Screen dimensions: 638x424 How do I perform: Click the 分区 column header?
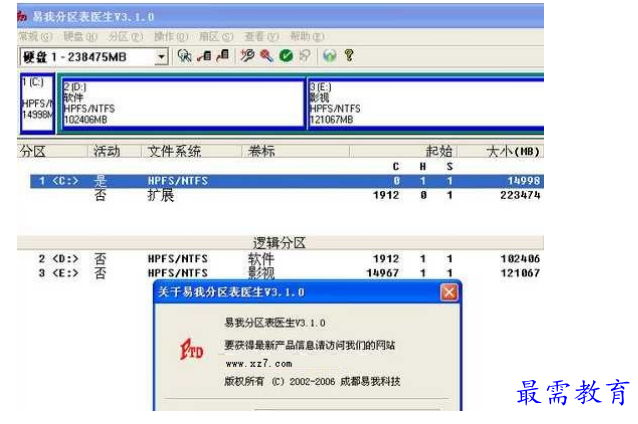52,151
